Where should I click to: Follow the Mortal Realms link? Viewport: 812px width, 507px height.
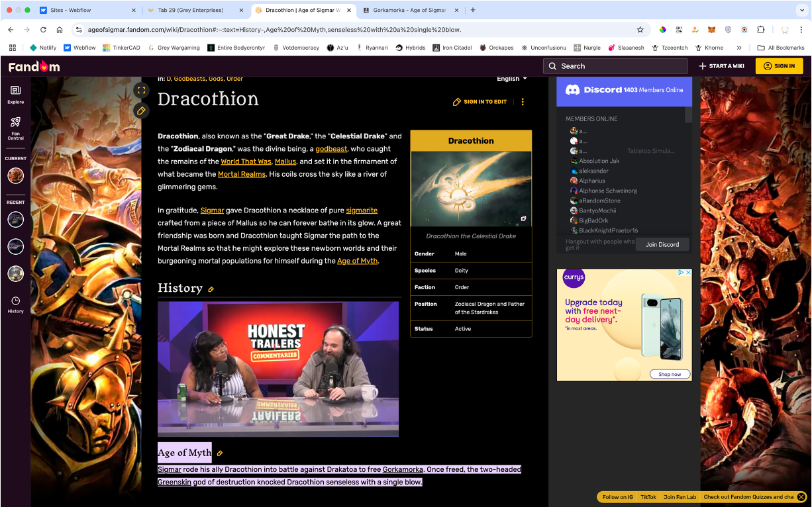coord(242,174)
